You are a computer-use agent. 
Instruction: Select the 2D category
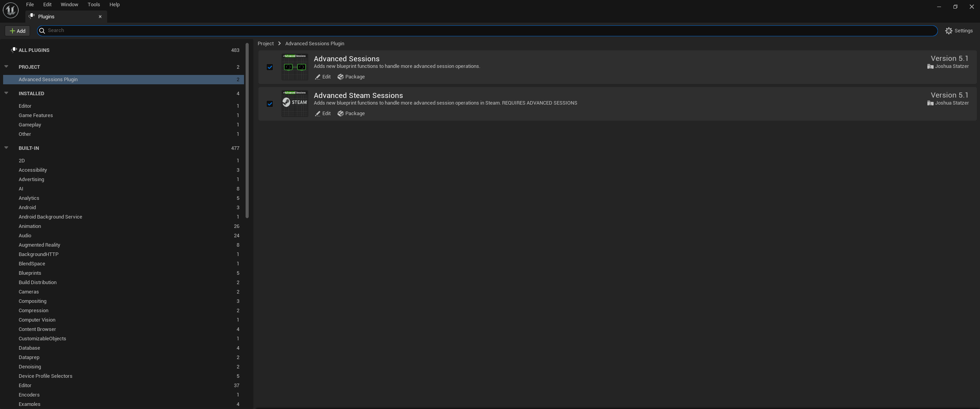[124, 161]
